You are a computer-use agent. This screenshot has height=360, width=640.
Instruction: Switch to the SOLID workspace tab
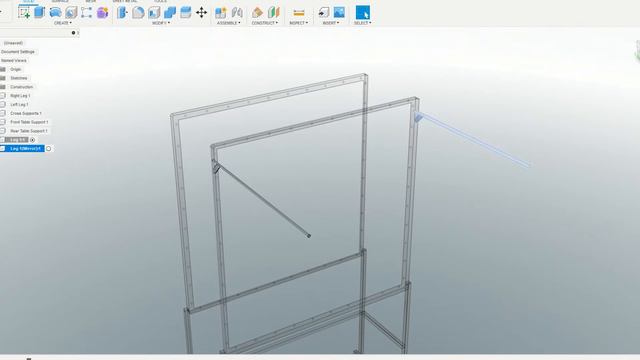29,1
